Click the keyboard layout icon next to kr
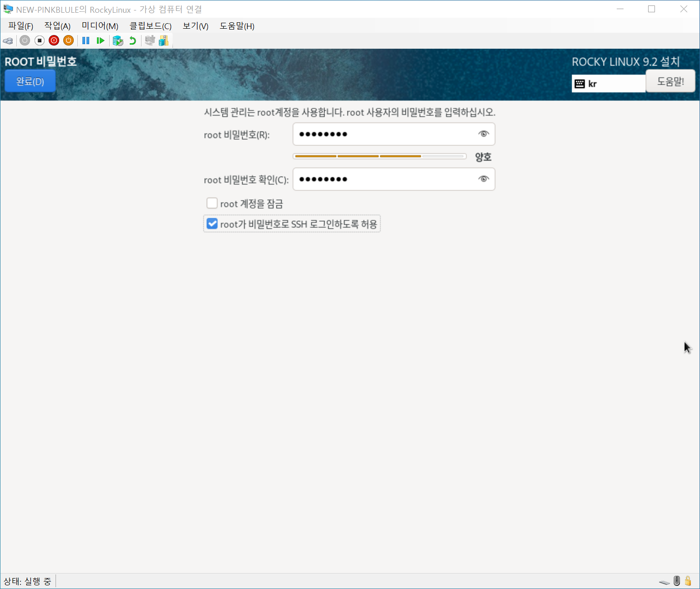Image resolution: width=700 pixels, height=589 pixels. pos(580,84)
